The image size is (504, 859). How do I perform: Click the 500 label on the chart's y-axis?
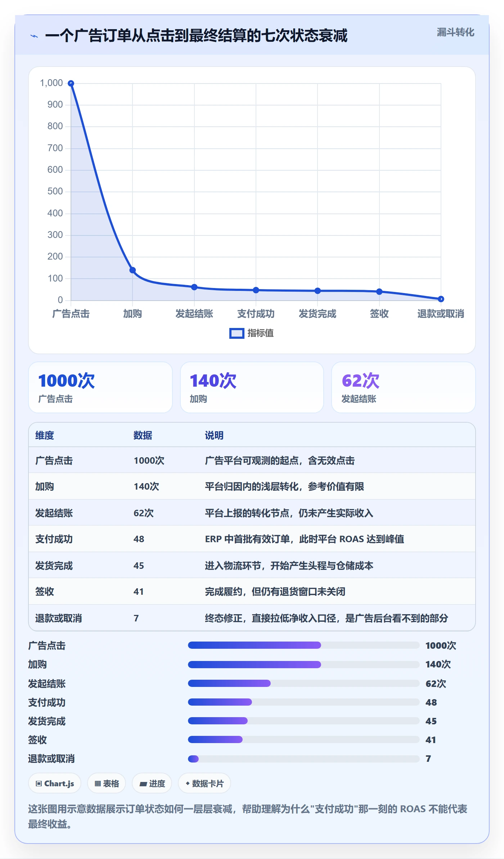55,191
